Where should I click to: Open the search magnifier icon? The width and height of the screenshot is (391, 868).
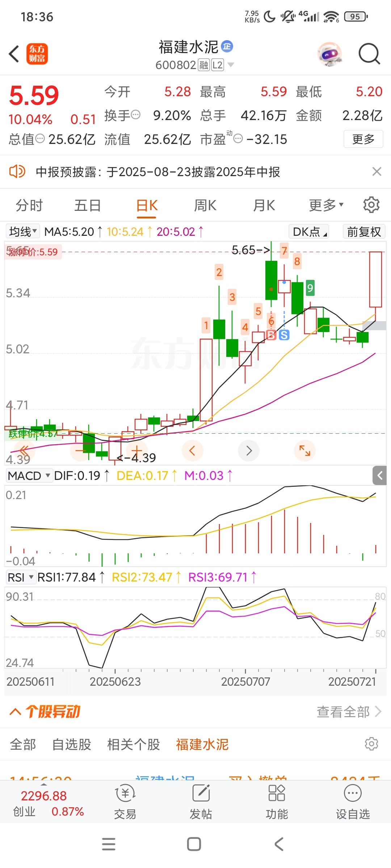369,54
